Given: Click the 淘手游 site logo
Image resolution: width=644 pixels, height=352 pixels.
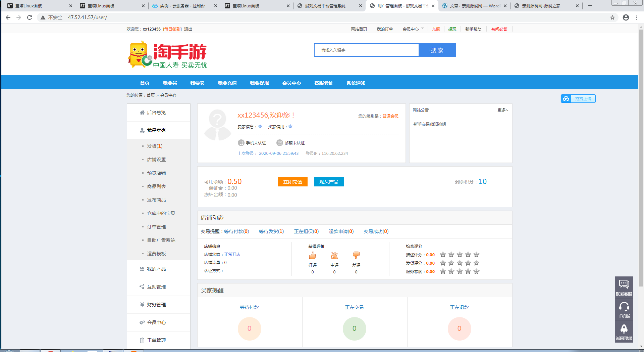Looking at the screenshot, I should tap(168, 55).
